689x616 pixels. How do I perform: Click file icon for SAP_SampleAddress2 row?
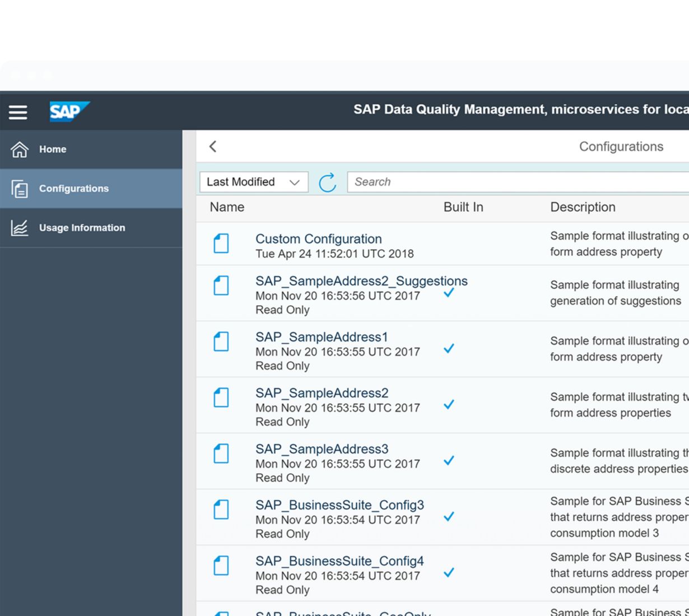pos(221,398)
